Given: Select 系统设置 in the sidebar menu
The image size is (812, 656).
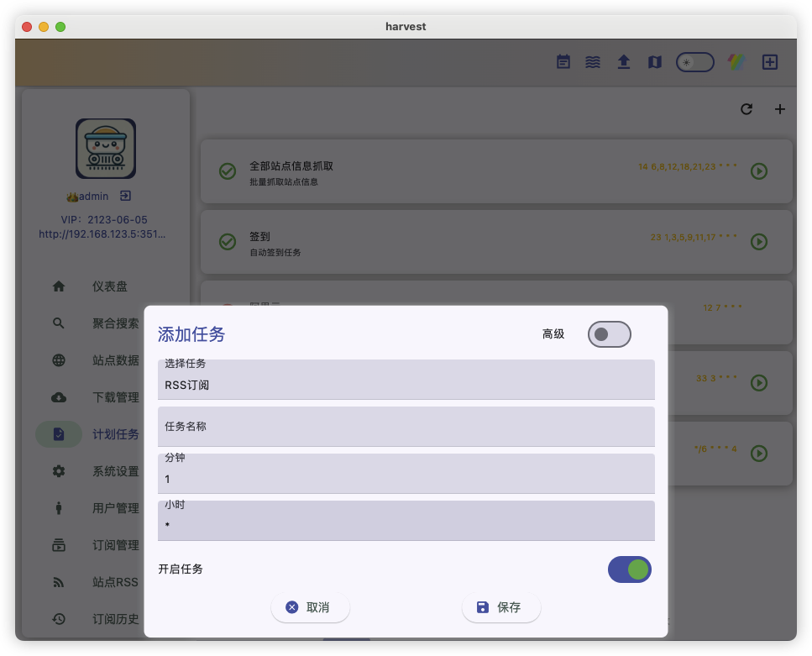Looking at the screenshot, I should [115, 471].
